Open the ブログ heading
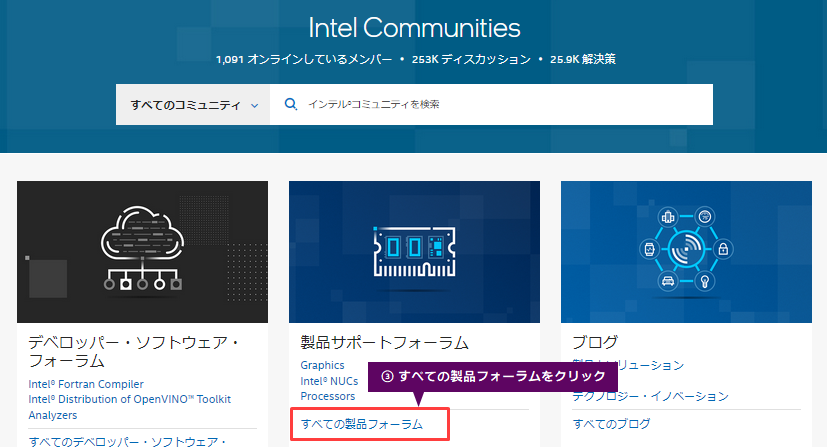Screen dimensions: 827x447 pyautogui.click(x=595, y=343)
